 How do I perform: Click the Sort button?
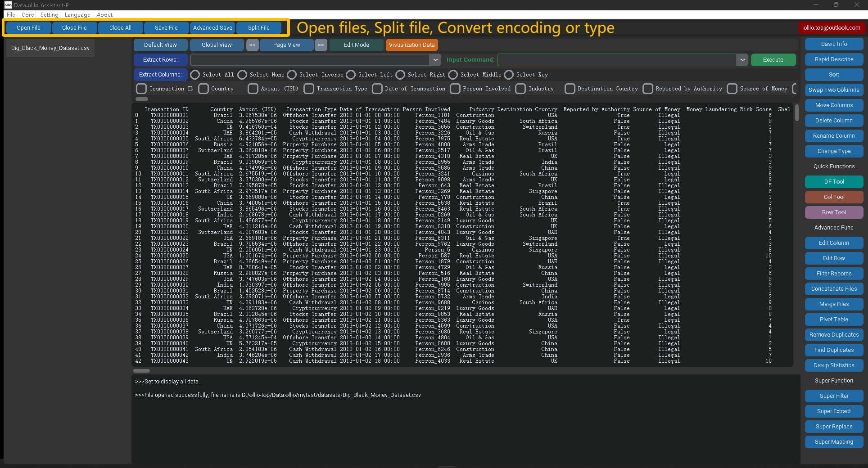[x=834, y=75]
